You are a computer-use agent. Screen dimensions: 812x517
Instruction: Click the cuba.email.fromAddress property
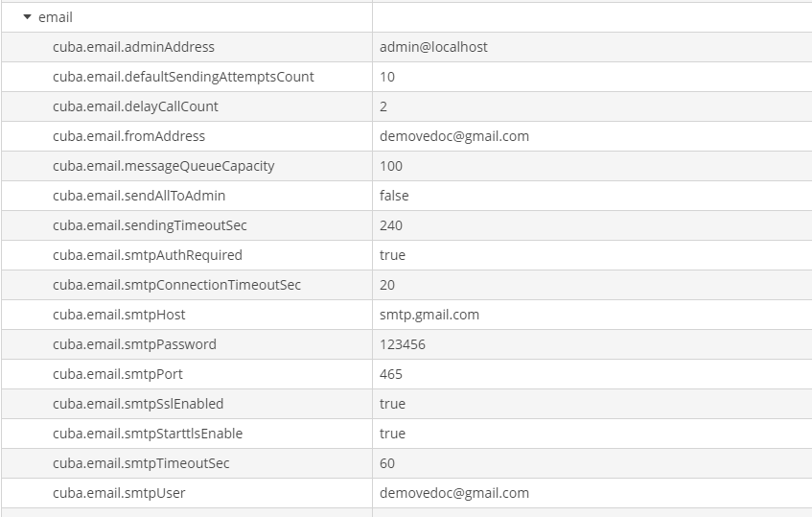point(128,136)
